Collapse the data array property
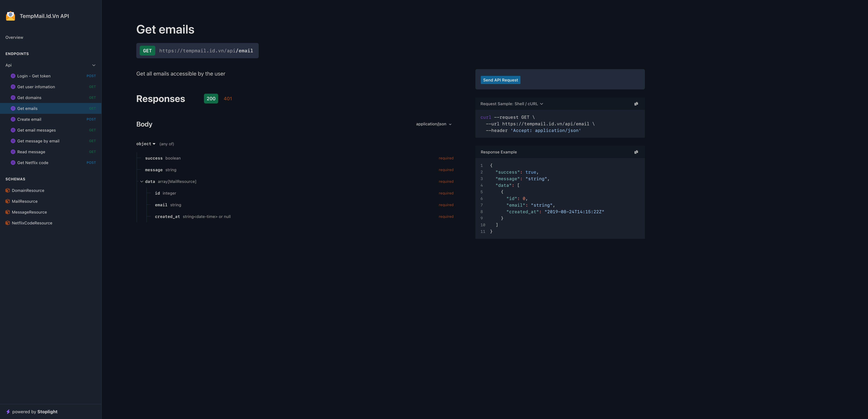The height and width of the screenshot is (419, 868). point(142,181)
